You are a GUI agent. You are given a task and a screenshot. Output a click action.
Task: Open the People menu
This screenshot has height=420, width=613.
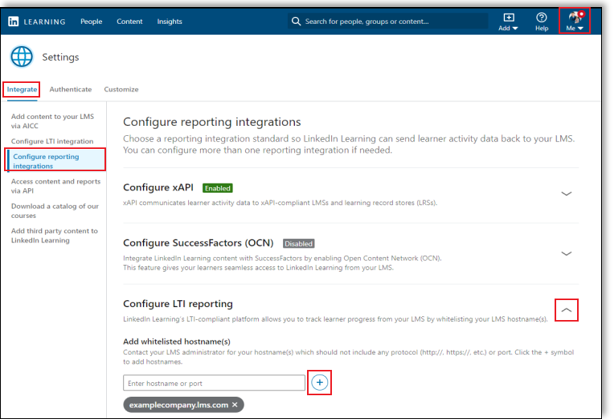[91, 22]
